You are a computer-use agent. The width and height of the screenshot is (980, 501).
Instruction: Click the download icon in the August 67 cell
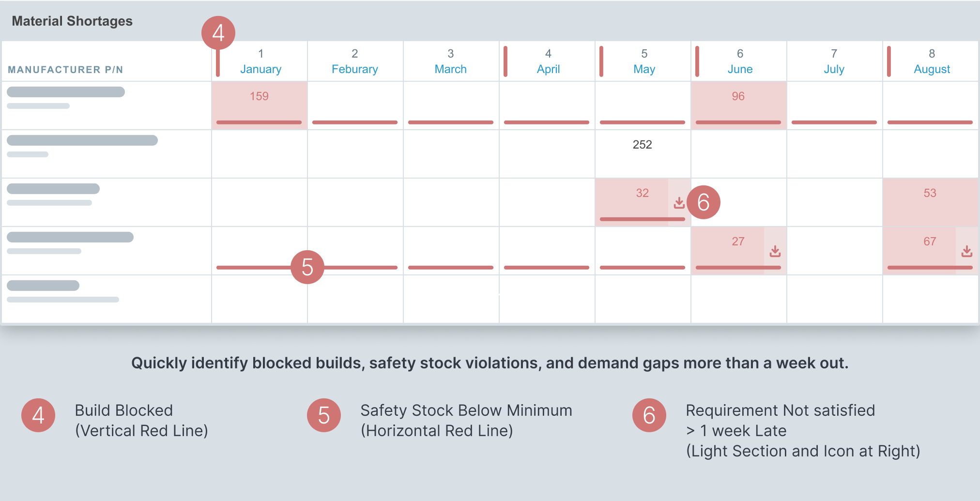click(966, 251)
